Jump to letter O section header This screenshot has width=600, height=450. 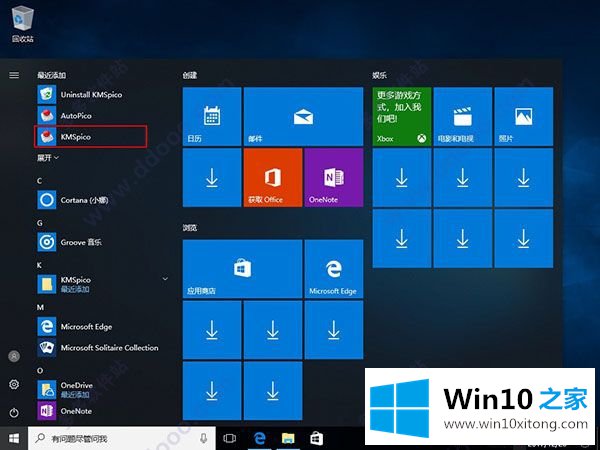[x=40, y=370]
